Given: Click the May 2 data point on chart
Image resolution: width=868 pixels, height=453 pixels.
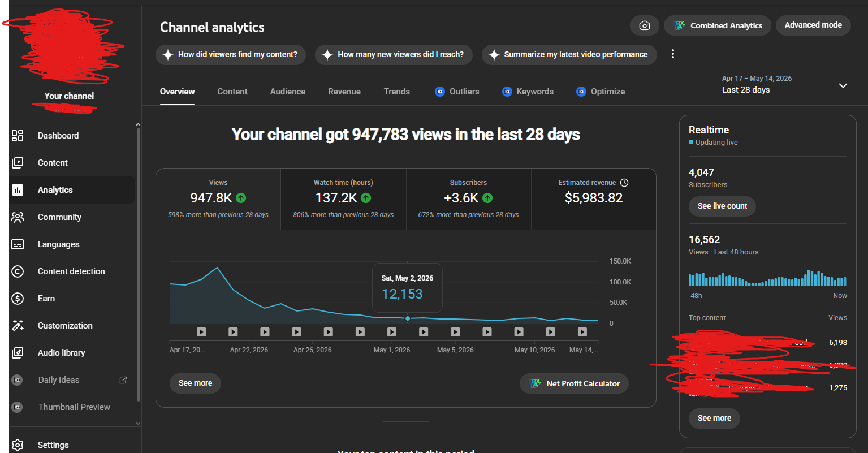Looking at the screenshot, I should 408,318.
